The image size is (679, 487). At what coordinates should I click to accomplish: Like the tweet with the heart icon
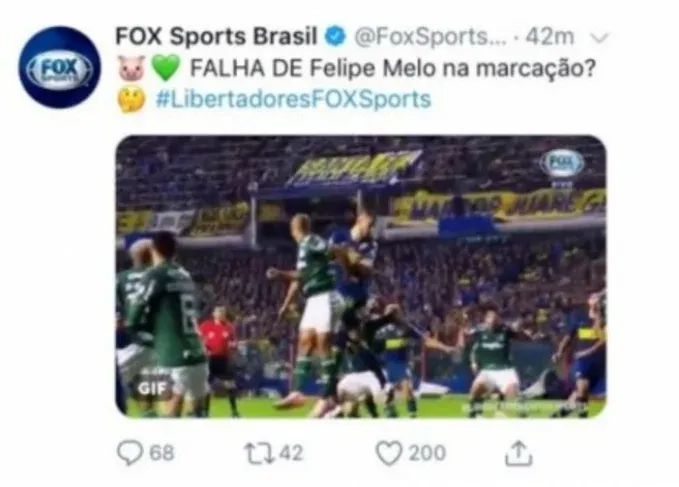pyautogui.click(x=388, y=453)
